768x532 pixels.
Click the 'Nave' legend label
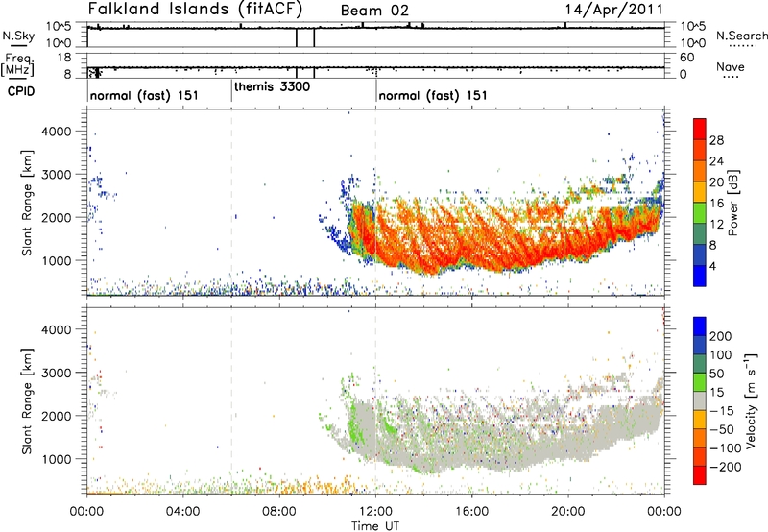731,67
